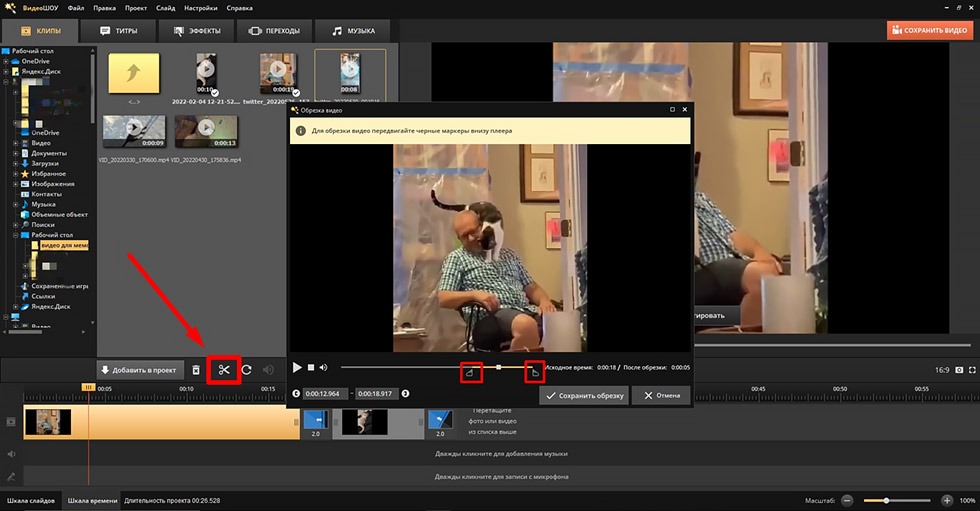This screenshot has width=980, height=511.
Task: Open the Справка menu
Action: [239, 8]
